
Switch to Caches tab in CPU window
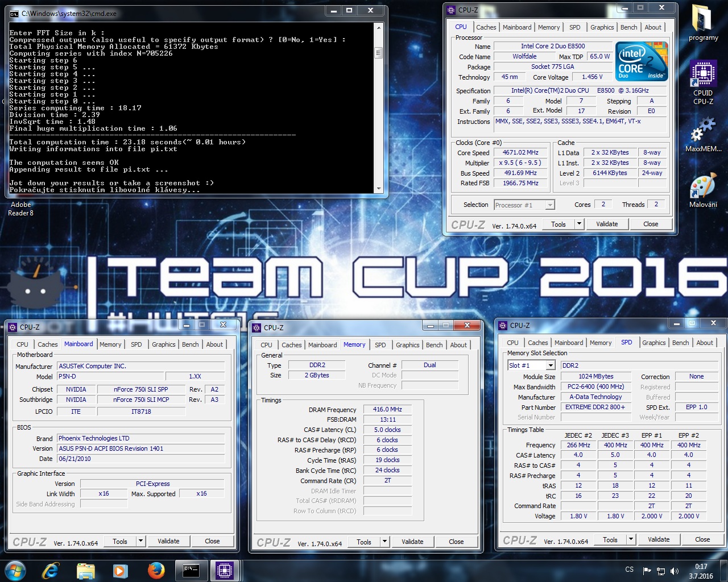coord(486,27)
